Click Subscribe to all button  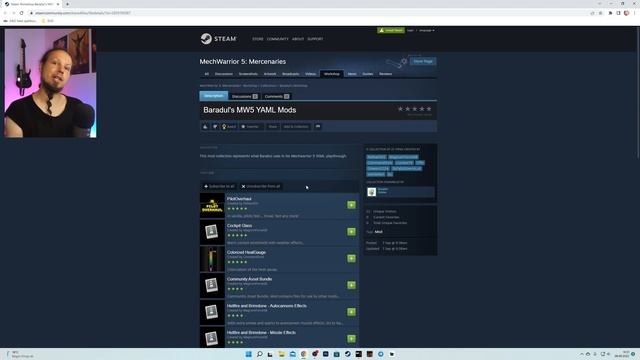tap(220, 187)
